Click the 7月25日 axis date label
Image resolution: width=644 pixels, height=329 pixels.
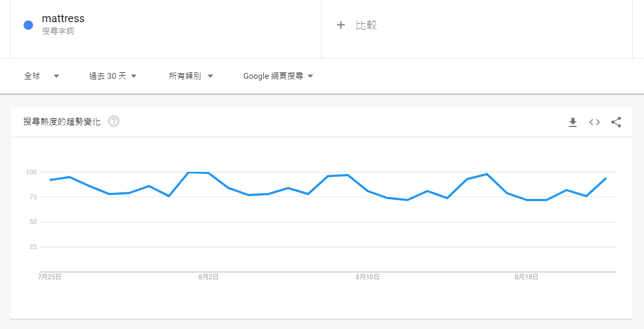[50, 277]
